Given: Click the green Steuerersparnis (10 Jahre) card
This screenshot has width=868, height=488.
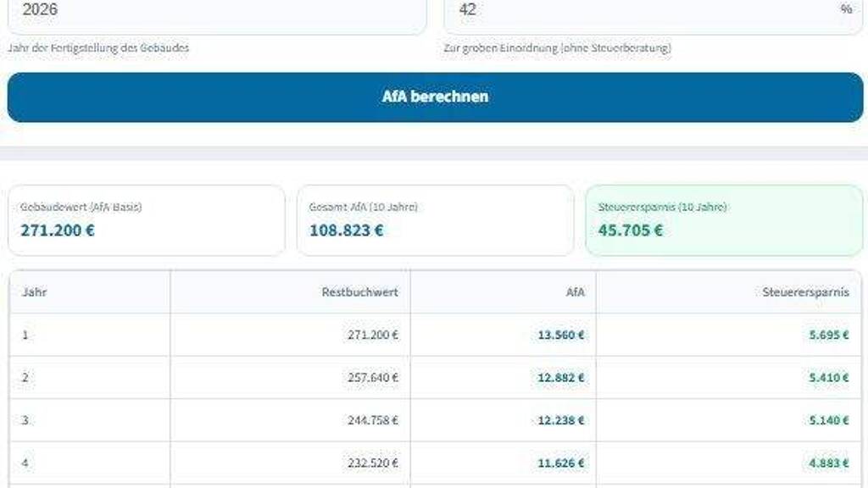Looking at the screenshot, I should click(x=724, y=220).
